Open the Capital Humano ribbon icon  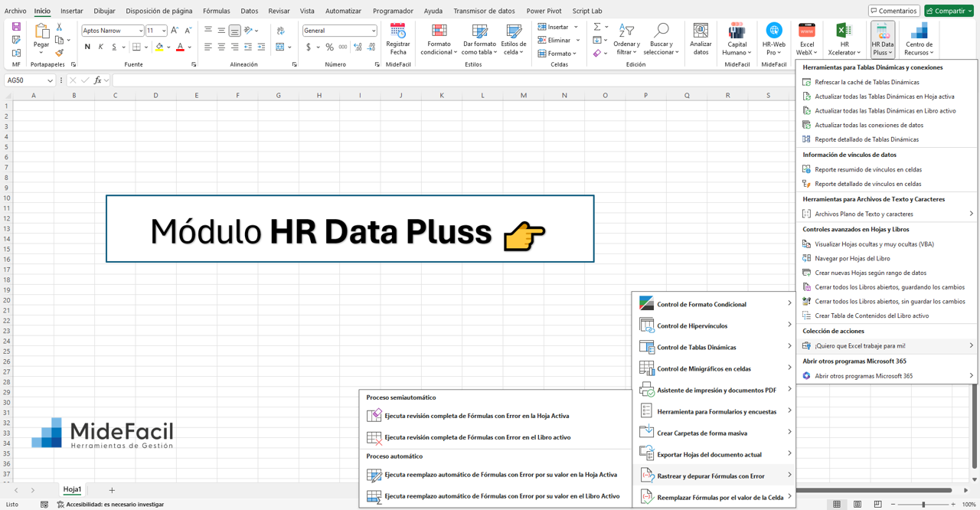pyautogui.click(x=737, y=31)
